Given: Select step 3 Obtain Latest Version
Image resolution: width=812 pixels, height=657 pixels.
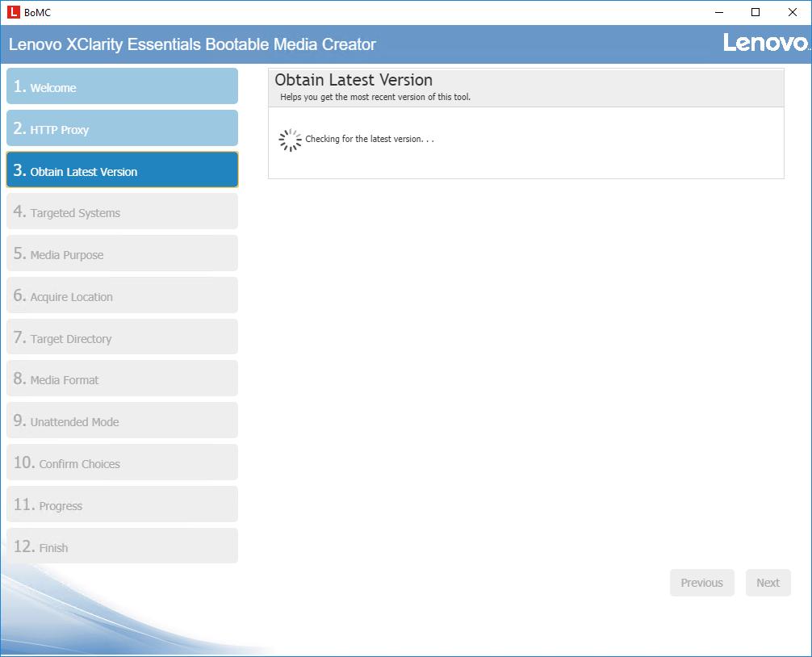Looking at the screenshot, I should point(122,169).
